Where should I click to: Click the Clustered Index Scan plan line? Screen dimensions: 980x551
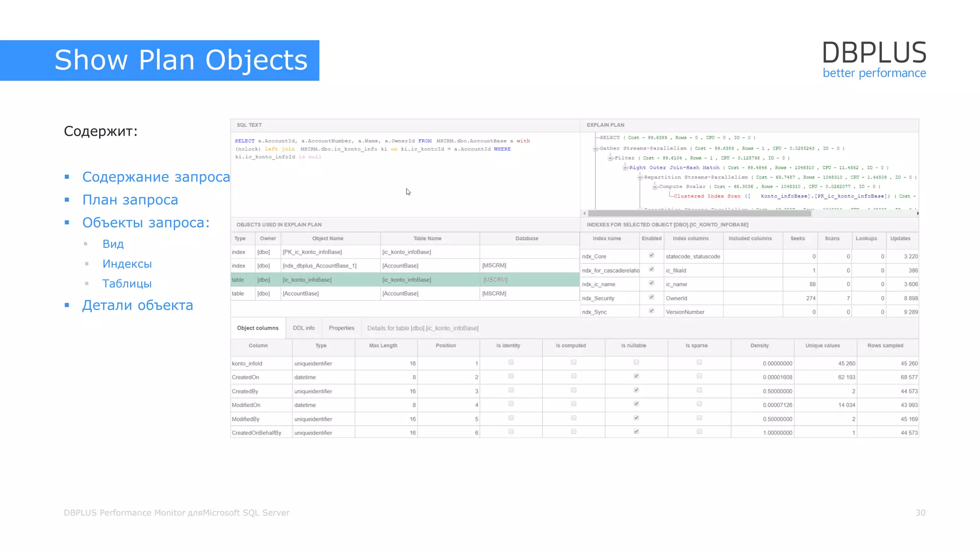795,197
